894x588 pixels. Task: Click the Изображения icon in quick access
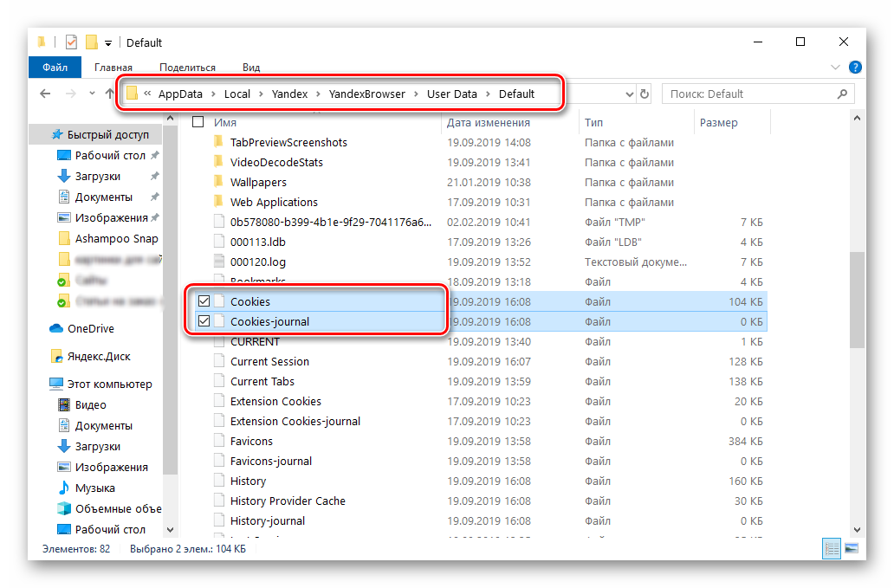coord(64,217)
